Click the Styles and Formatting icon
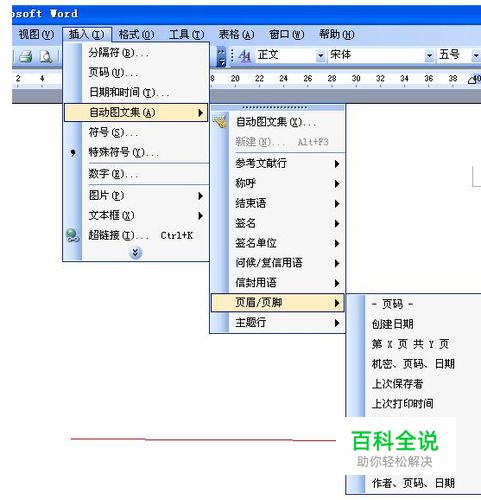The width and height of the screenshot is (481, 500). coord(245,56)
